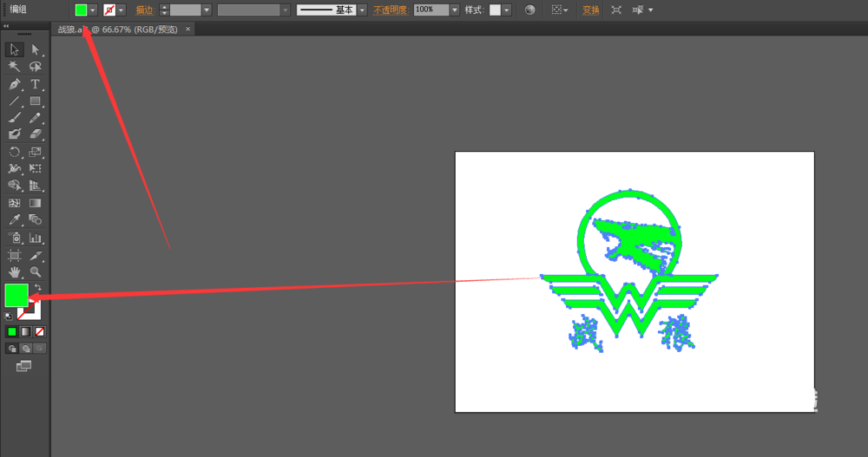The width and height of the screenshot is (868, 457).
Task: Select the Free Transform tool
Action: [x=36, y=169]
